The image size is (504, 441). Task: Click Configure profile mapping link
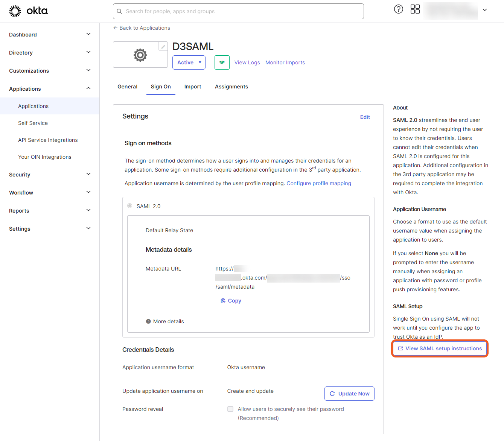318,183
